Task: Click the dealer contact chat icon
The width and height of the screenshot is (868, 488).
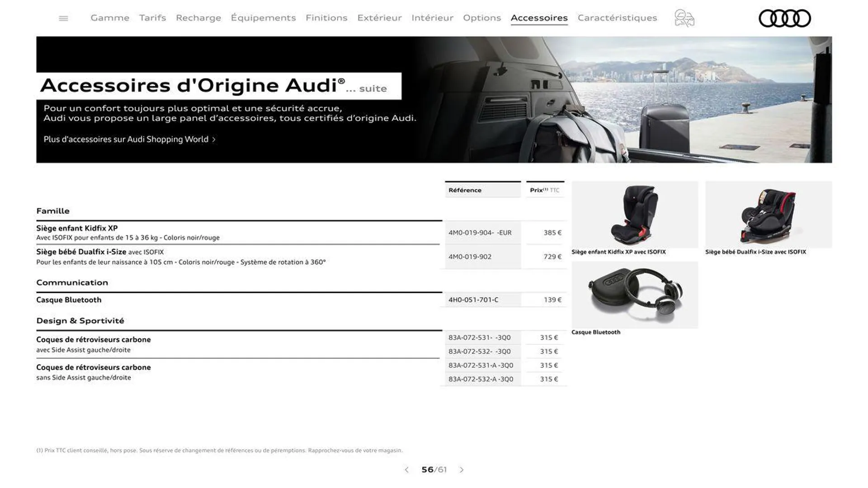Action: coord(684,19)
